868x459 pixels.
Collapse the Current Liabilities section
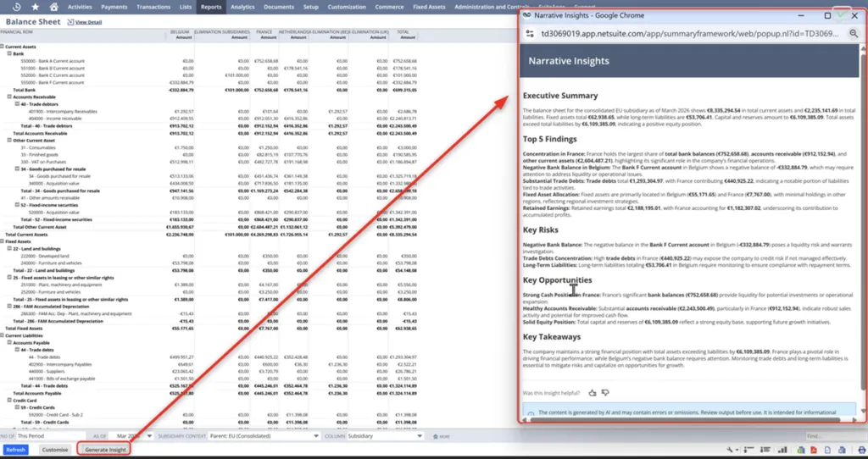coord(3,335)
